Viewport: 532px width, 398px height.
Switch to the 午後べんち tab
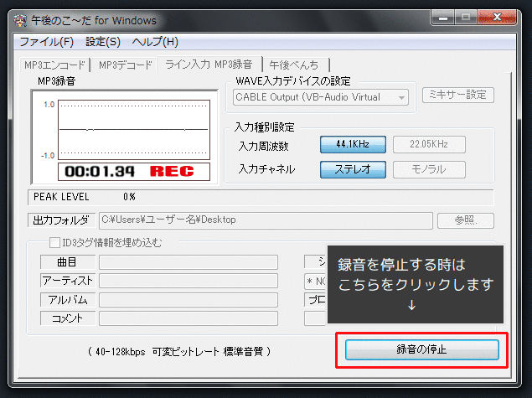[296, 65]
